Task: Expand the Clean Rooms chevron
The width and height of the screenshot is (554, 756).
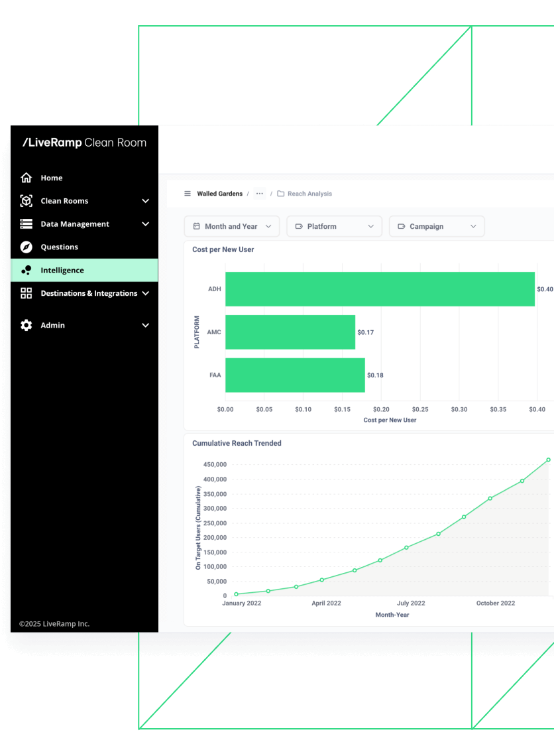Action: [146, 201]
